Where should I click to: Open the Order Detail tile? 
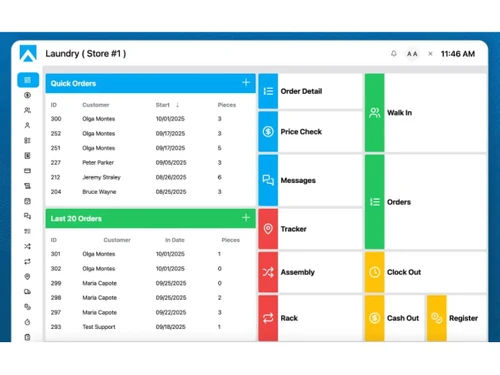click(x=310, y=91)
